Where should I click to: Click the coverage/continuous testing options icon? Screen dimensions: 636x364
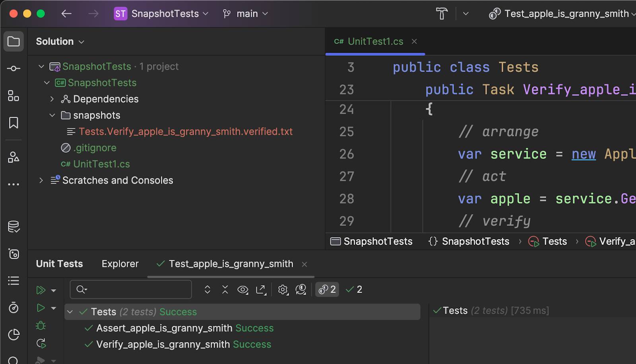(301, 290)
